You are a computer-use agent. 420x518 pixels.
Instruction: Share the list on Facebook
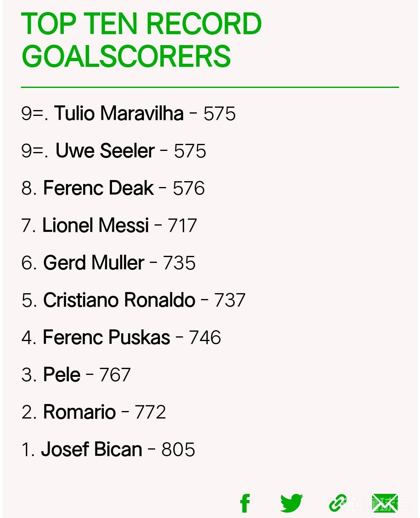(245, 503)
